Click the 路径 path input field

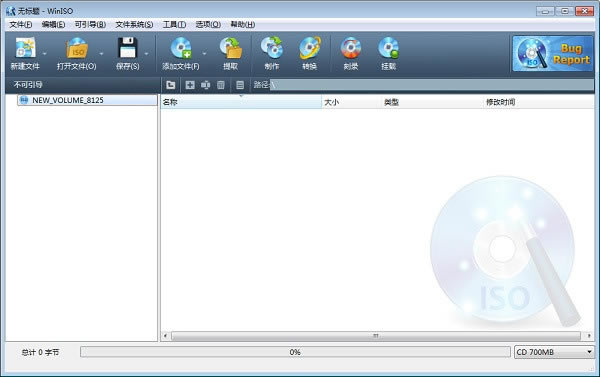tap(432, 85)
